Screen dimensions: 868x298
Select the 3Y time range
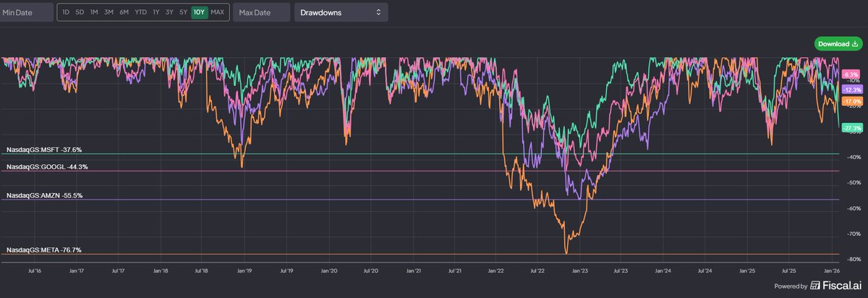click(x=169, y=12)
